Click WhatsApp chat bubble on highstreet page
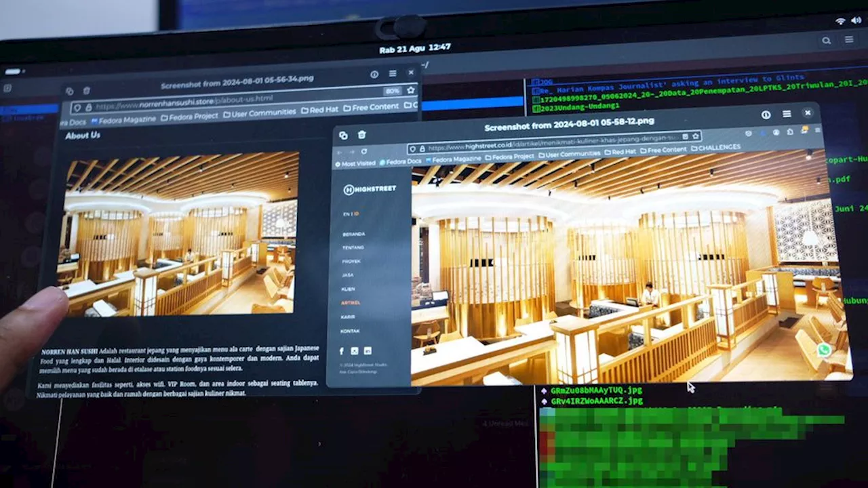The width and height of the screenshot is (868, 488). [x=823, y=350]
